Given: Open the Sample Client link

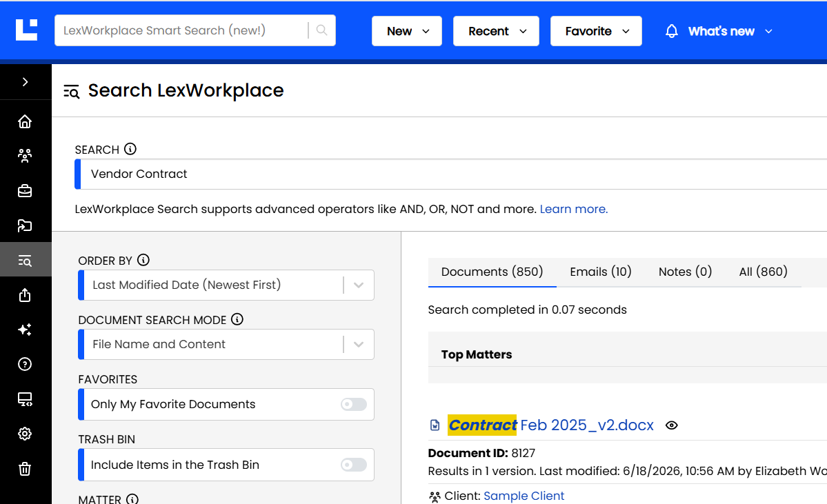Looking at the screenshot, I should [x=524, y=496].
